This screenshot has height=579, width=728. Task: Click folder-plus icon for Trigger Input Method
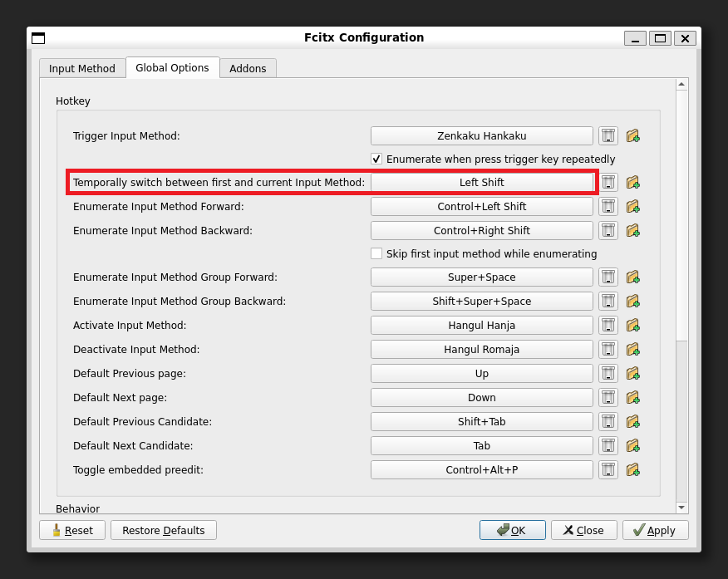pyautogui.click(x=632, y=136)
